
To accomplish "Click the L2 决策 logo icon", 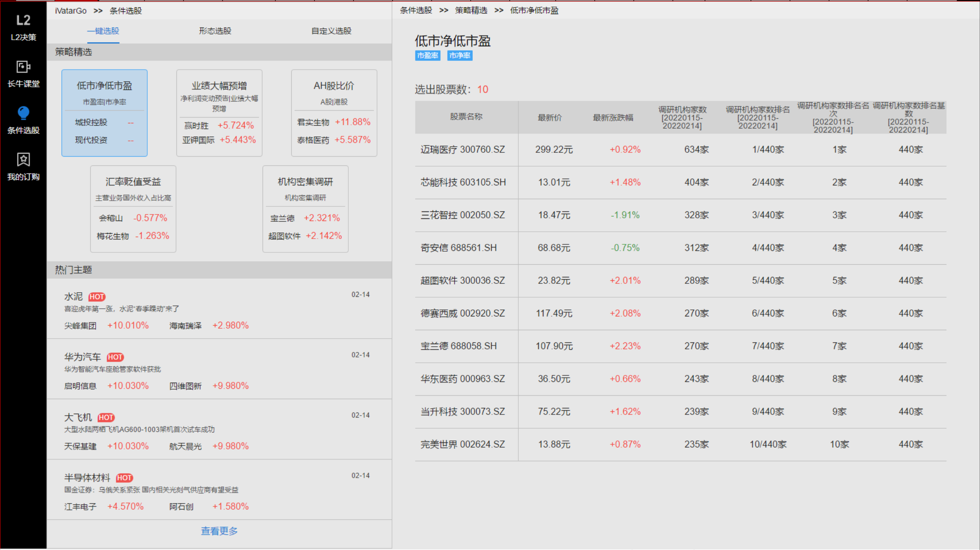I will point(23,20).
